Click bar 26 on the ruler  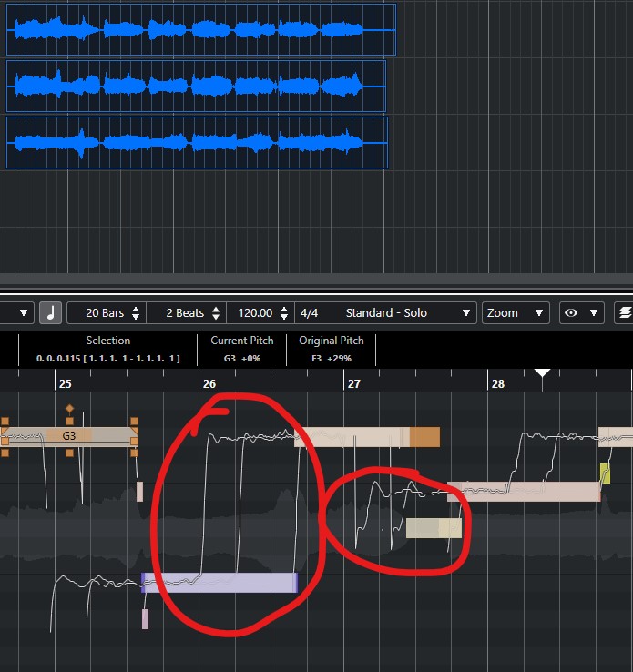click(x=209, y=383)
